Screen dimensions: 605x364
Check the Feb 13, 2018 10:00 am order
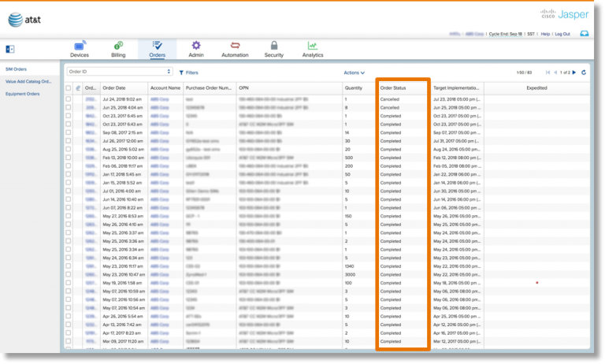click(69, 158)
